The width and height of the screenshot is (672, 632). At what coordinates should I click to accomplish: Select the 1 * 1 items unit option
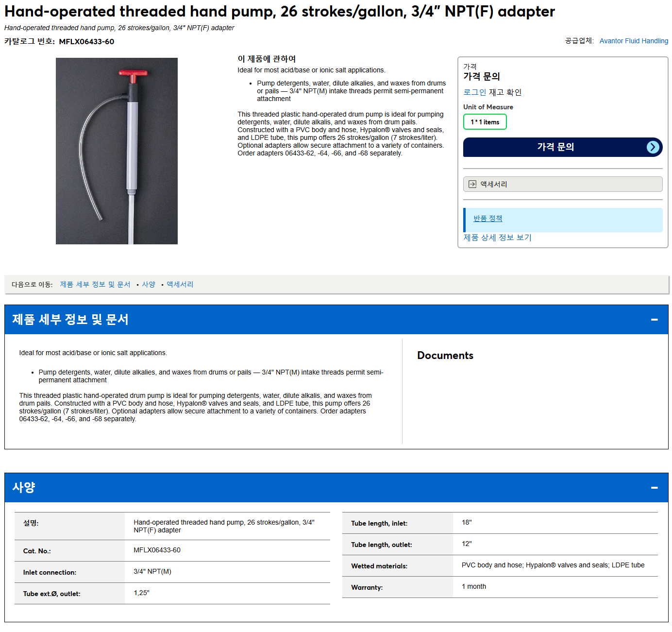[485, 122]
